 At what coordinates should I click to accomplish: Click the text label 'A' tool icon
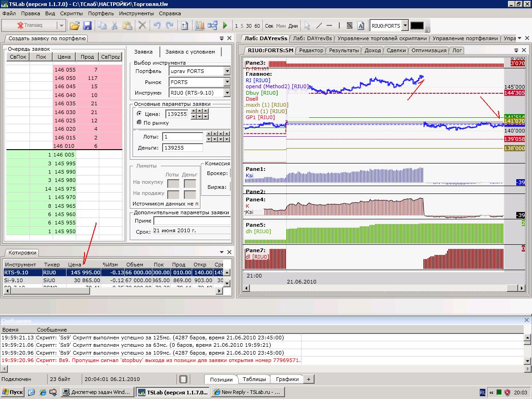click(x=361, y=26)
